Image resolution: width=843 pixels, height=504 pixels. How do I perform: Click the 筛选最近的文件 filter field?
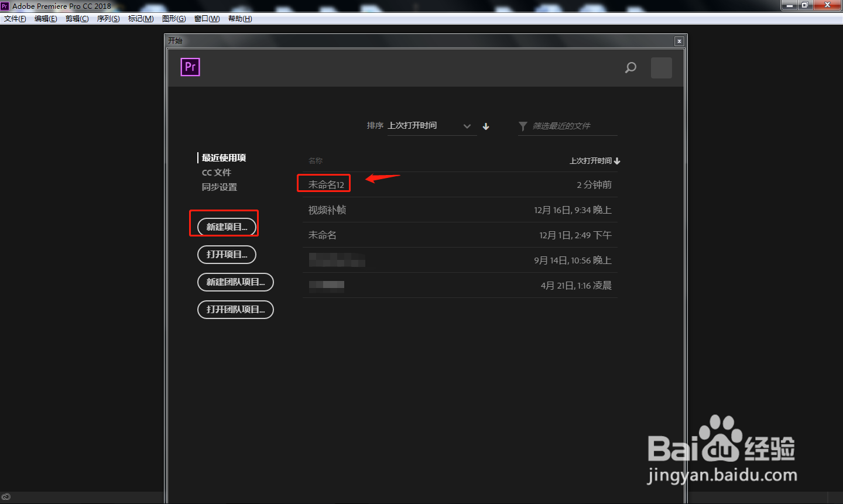568,126
